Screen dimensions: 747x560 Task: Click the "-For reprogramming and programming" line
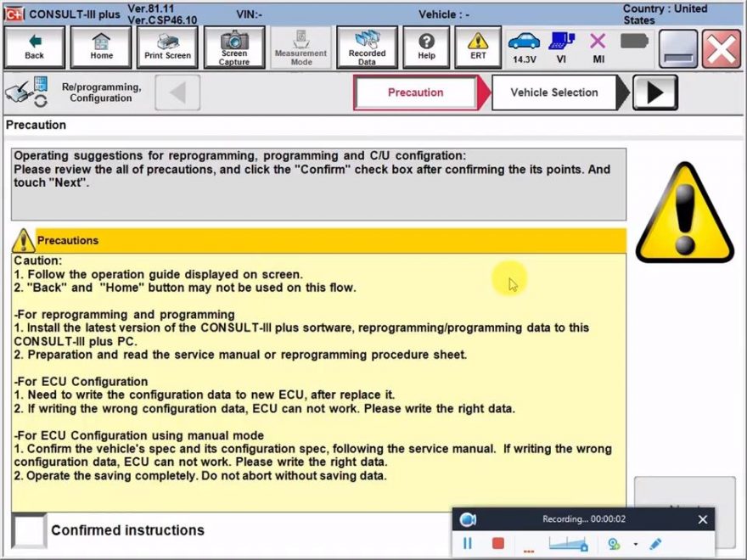click(x=124, y=315)
